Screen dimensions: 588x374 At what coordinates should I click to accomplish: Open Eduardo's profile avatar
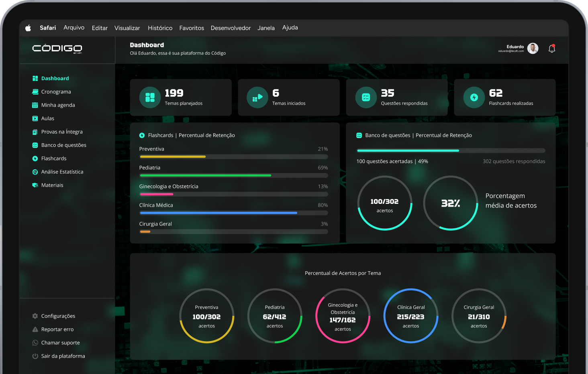pyautogui.click(x=533, y=49)
